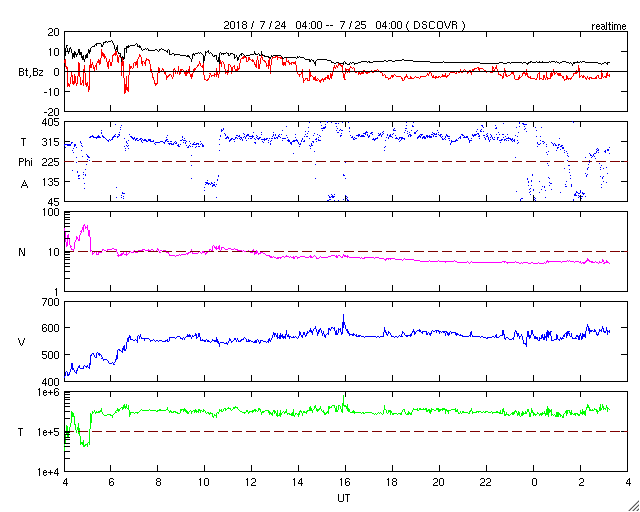This screenshot has height=512, width=640.
Task: Click the "700" tick on the velocity axis
Action: (52, 303)
